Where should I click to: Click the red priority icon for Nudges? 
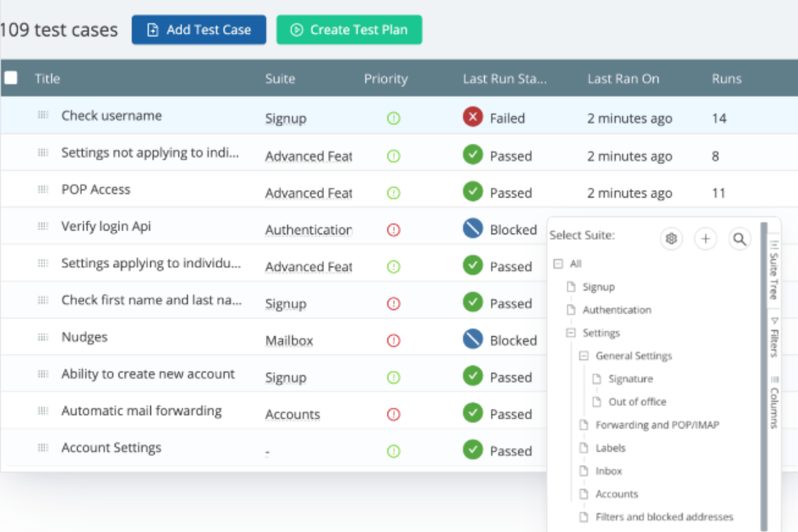click(x=394, y=341)
